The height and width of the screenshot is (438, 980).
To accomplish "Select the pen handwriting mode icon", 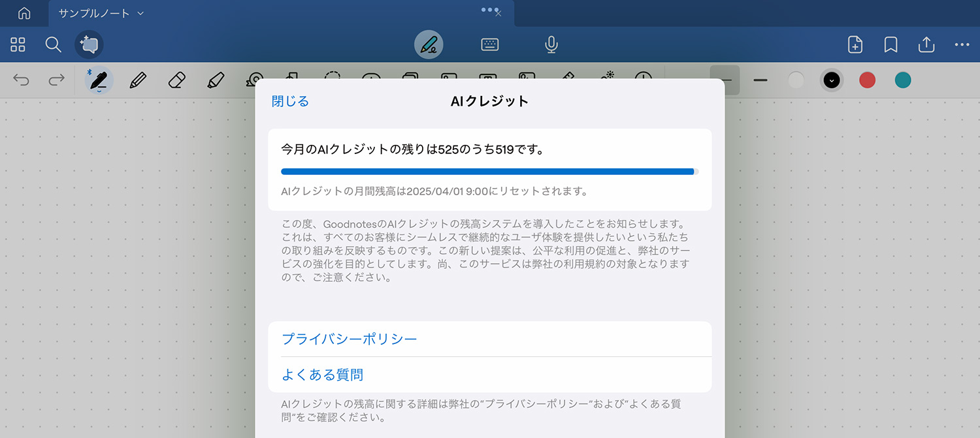I will click(429, 44).
